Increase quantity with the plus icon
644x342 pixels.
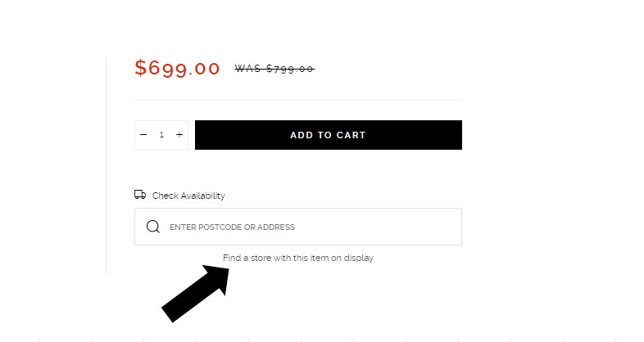point(179,134)
